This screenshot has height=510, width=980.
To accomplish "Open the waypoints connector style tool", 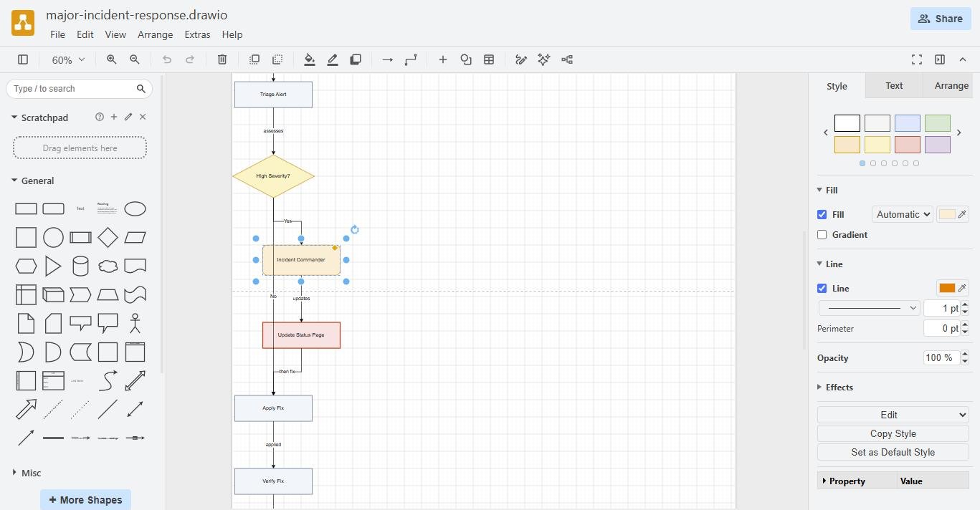I will pos(411,59).
